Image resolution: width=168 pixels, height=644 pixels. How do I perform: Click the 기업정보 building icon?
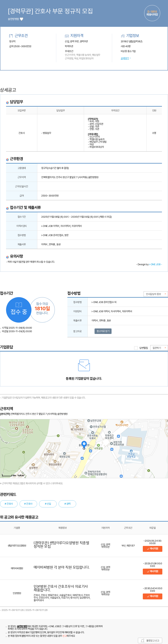pos(122,36)
